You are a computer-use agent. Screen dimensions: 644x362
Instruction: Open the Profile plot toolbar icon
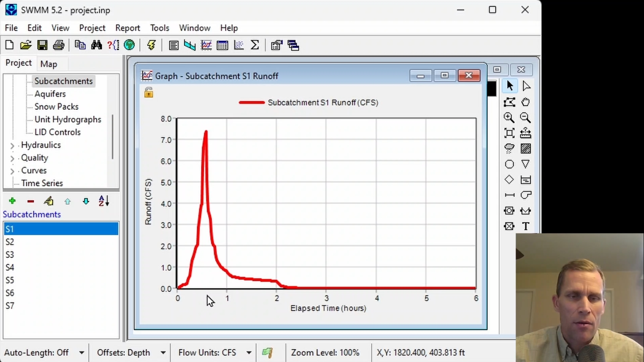tap(190, 45)
